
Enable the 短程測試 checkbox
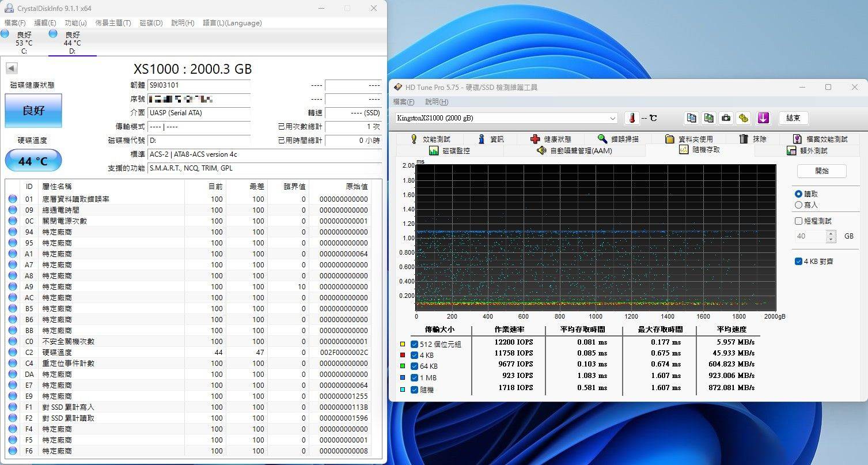[x=798, y=221]
